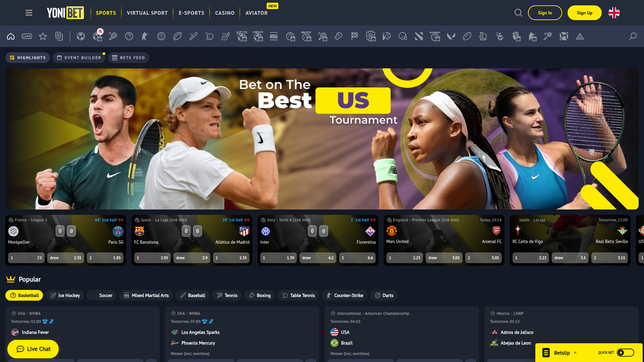Viewport: 644px width, 362px height.
Task: Select the Ice Hockey popular filter
Action: point(65,295)
